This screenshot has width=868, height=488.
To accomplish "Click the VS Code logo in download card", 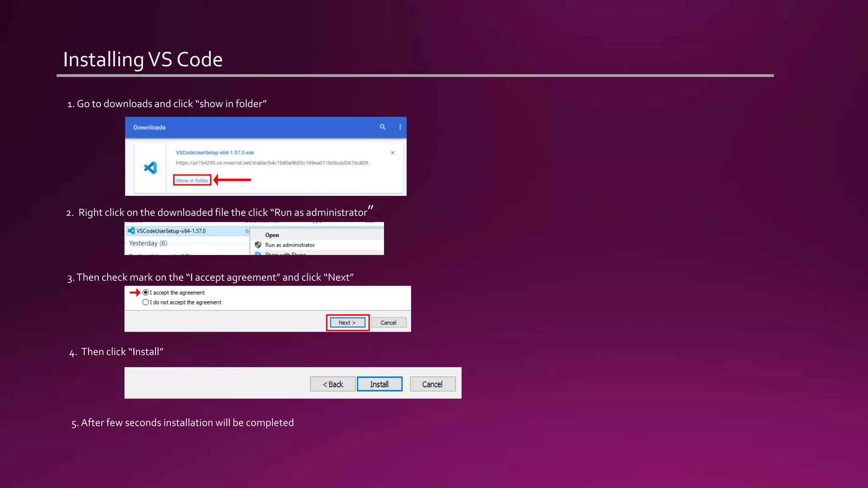I will [150, 168].
